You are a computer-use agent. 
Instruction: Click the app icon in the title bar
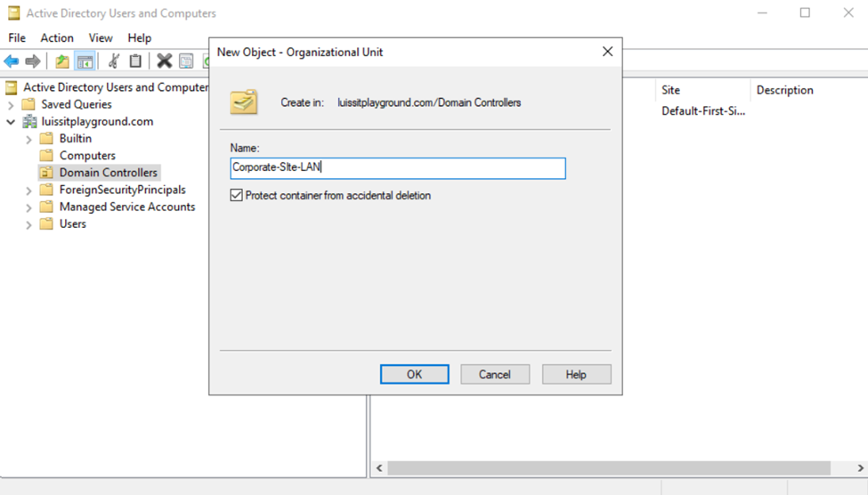[14, 12]
